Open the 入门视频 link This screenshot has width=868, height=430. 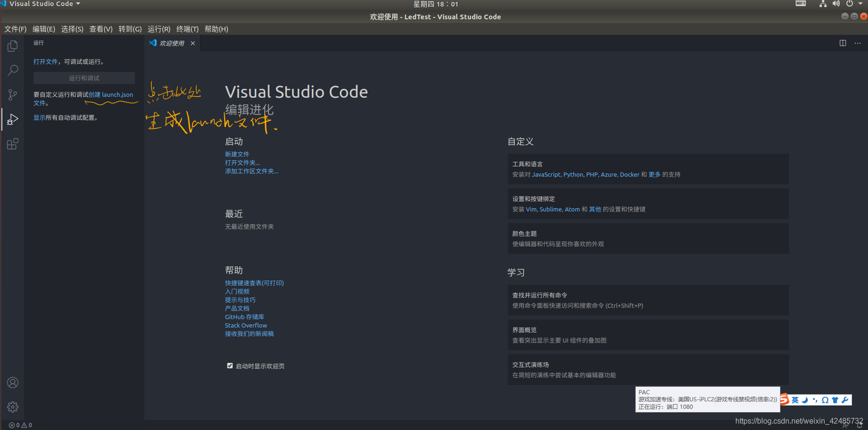[237, 291]
